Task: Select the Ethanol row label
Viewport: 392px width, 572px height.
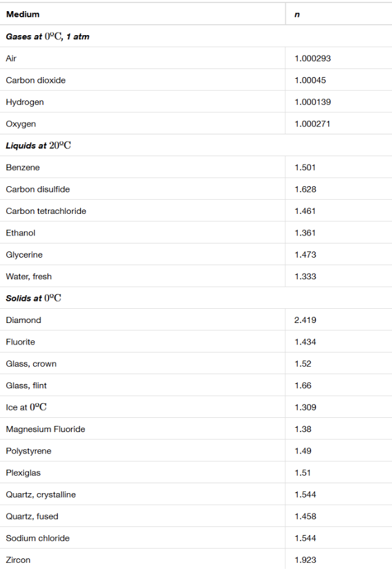Action: coord(20,233)
